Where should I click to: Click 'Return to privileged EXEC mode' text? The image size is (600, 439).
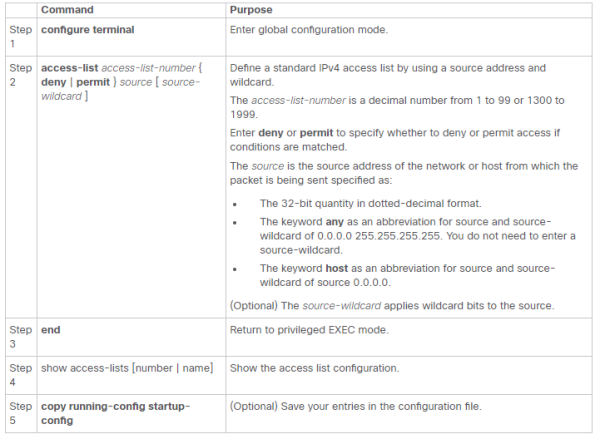click(x=309, y=330)
